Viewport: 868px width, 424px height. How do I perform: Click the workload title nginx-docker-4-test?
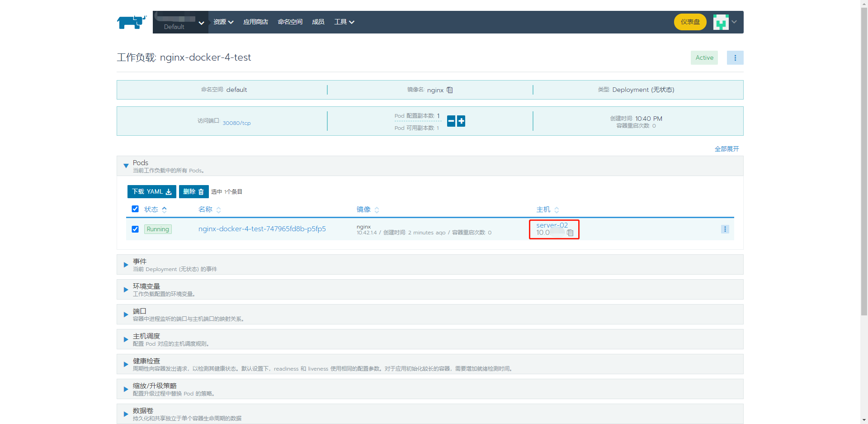pos(205,57)
